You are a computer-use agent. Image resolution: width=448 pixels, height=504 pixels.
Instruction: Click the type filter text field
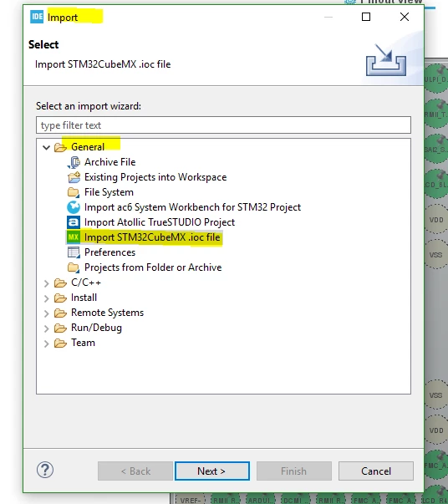tap(223, 125)
